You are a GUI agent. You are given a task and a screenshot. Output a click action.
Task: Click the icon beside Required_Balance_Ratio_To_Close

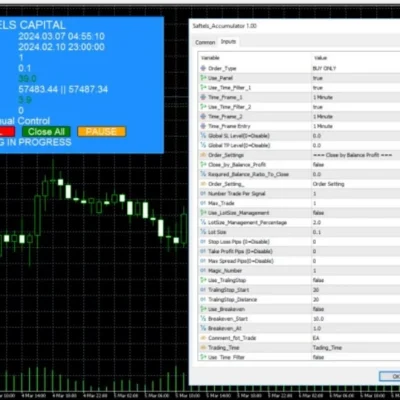coord(203,174)
